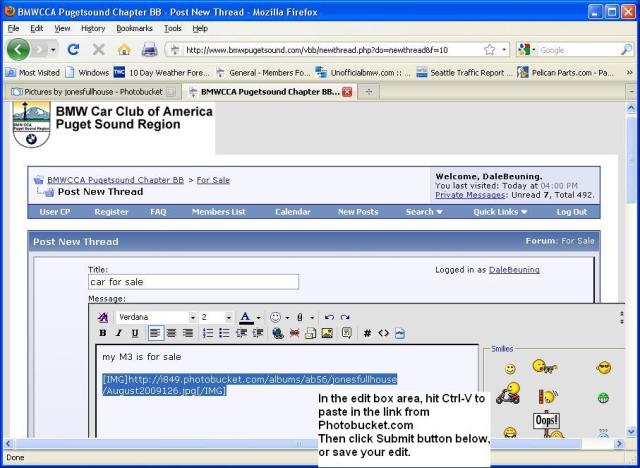Redo last edit in message editor
This screenshot has height=468, width=640.
tap(345, 317)
